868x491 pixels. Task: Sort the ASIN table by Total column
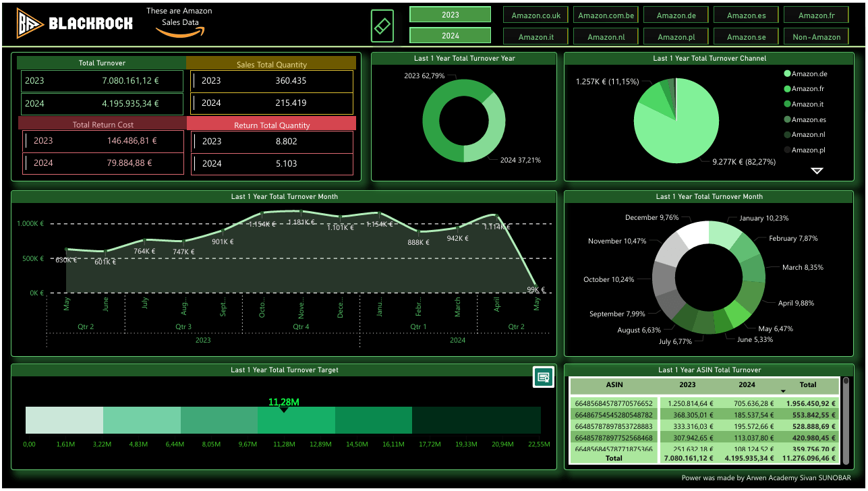tap(808, 385)
